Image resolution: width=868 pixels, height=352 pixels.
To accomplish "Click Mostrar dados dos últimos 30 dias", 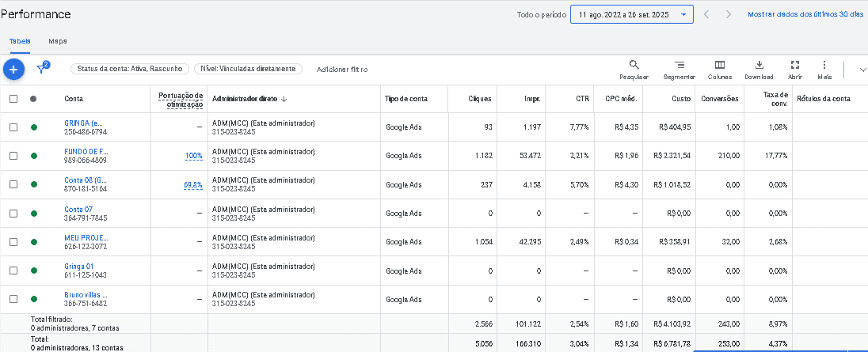I will [x=805, y=14].
